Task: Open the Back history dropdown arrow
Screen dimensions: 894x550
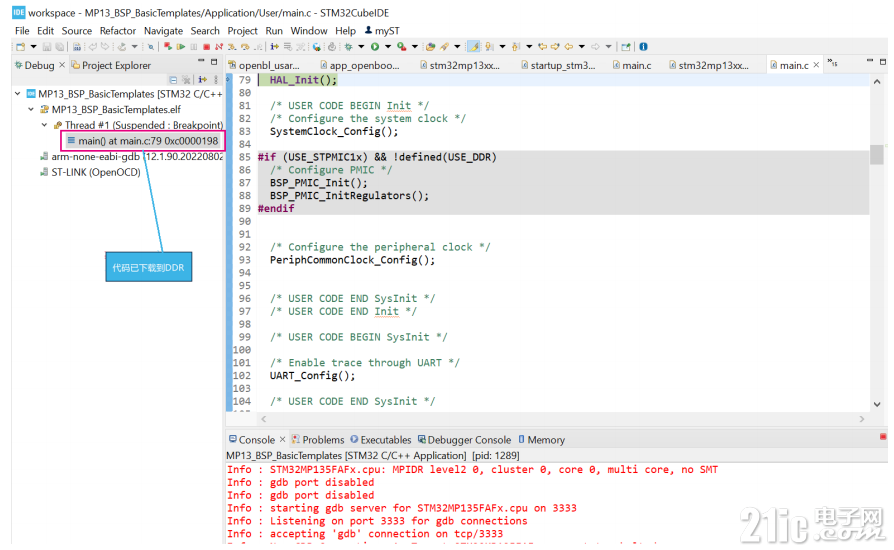Action: pyautogui.click(x=582, y=47)
